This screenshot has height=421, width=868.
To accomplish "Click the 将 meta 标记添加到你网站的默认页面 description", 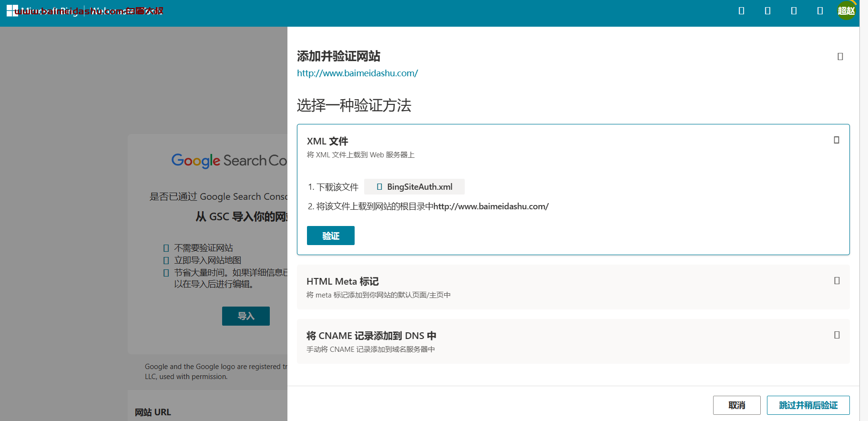I will (378, 295).
